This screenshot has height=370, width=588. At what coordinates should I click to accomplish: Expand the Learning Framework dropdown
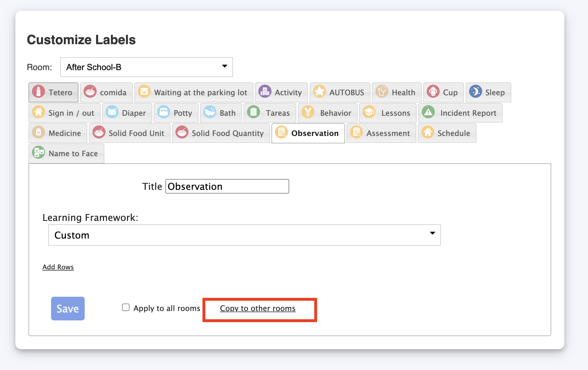click(244, 235)
